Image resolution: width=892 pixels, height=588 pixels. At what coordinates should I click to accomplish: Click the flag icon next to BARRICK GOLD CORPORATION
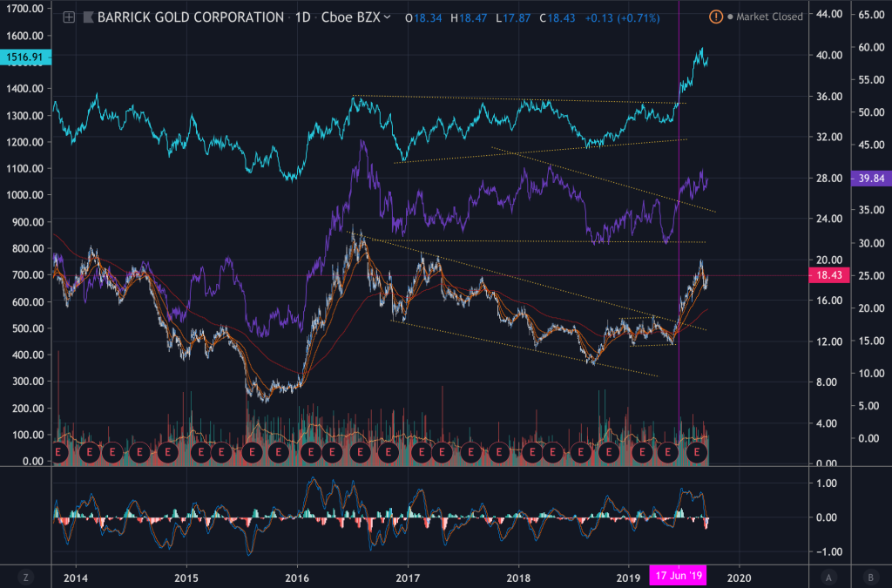pyautogui.click(x=88, y=17)
